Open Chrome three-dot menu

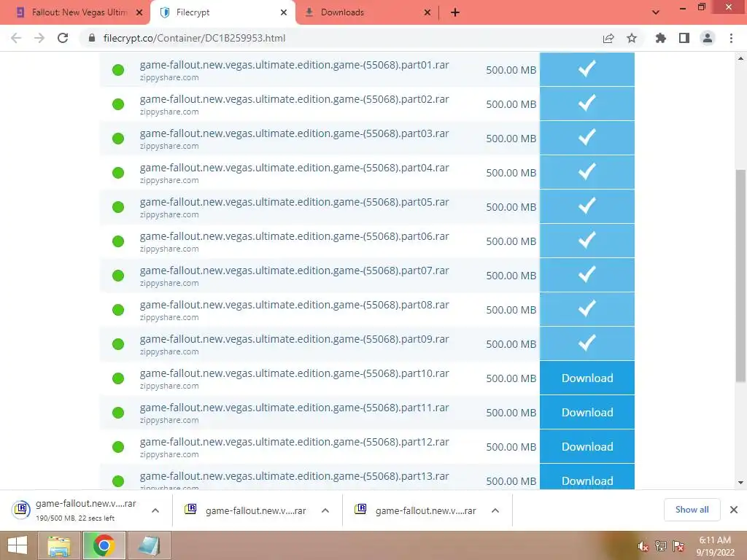click(x=731, y=38)
